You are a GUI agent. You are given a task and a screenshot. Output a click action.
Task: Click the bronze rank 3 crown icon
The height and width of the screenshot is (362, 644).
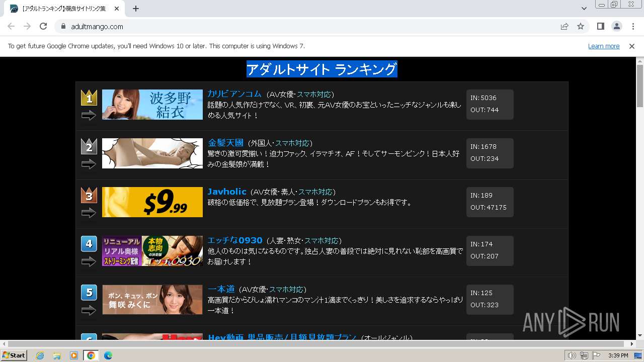click(x=89, y=195)
